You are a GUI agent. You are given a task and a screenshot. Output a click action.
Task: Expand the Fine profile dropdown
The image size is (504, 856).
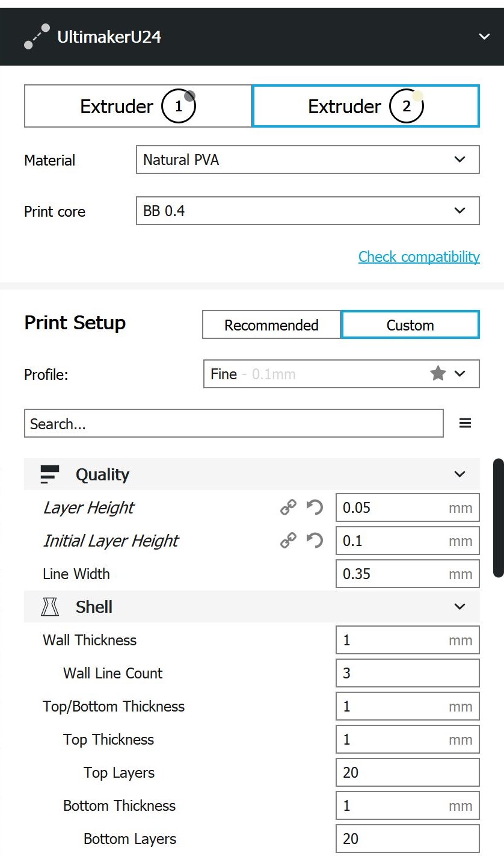tap(341, 374)
